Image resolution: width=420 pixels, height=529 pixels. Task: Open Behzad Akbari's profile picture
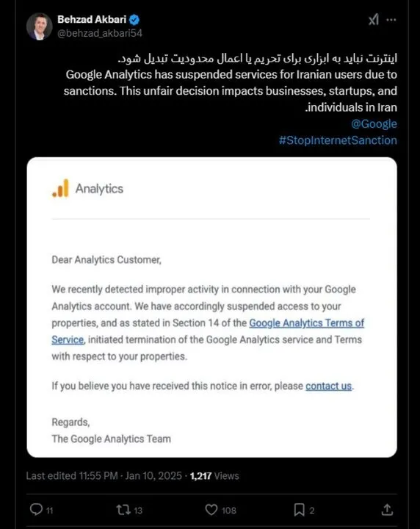pyautogui.click(x=39, y=26)
